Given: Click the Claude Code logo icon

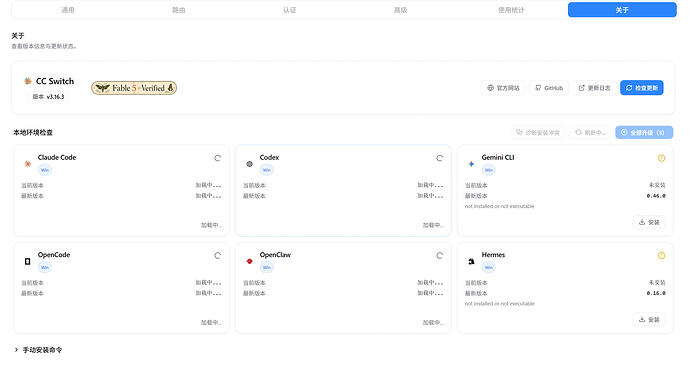Looking at the screenshot, I should pos(28,164).
